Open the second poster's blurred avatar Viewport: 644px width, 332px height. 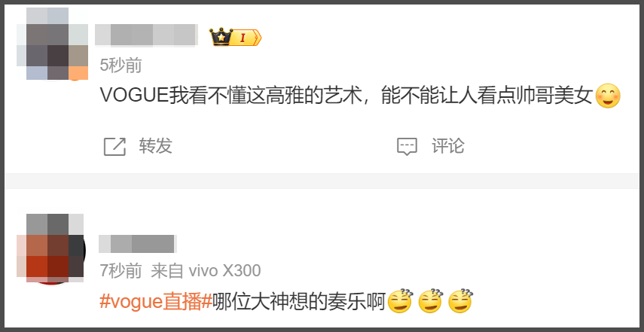coord(50,248)
